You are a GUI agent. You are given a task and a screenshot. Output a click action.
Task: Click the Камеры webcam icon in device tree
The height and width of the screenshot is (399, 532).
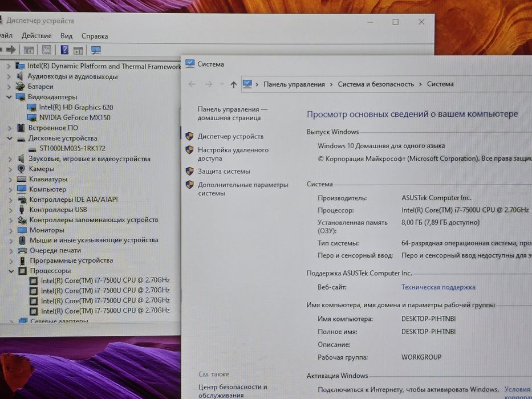21,169
